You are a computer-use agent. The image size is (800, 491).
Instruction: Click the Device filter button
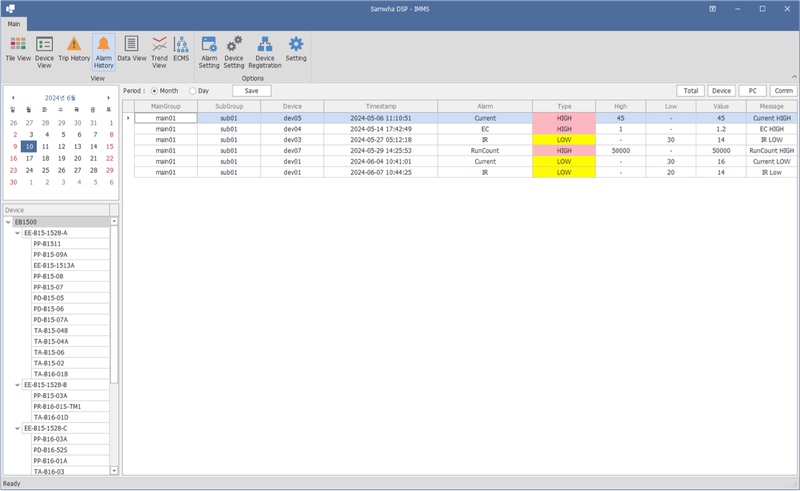click(721, 91)
